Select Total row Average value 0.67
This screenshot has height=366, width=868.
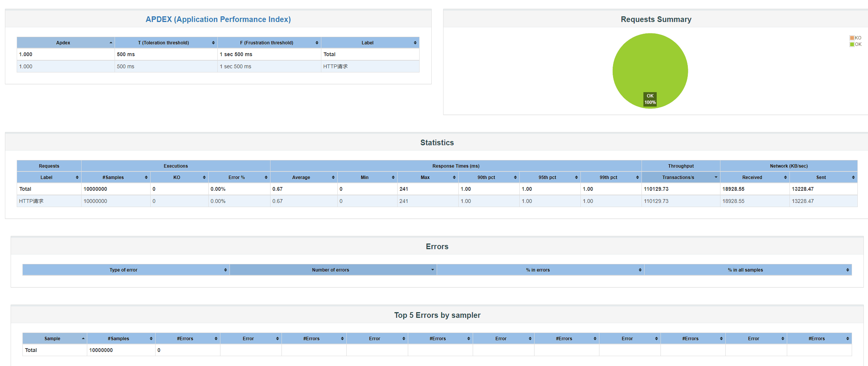point(277,189)
